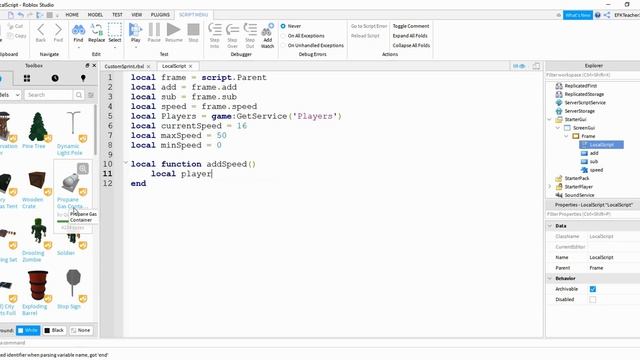This screenshot has height=360, width=640.
Task: Open the HOME ribbon tab
Action: [x=72, y=15]
